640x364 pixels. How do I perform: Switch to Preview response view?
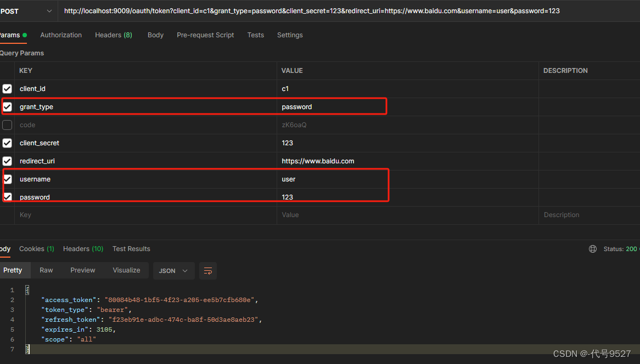point(83,270)
